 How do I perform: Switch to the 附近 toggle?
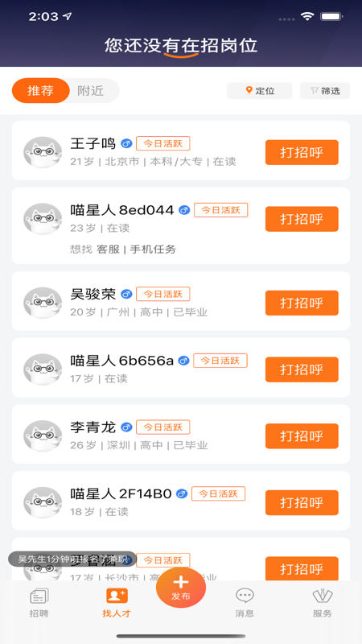[91, 90]
